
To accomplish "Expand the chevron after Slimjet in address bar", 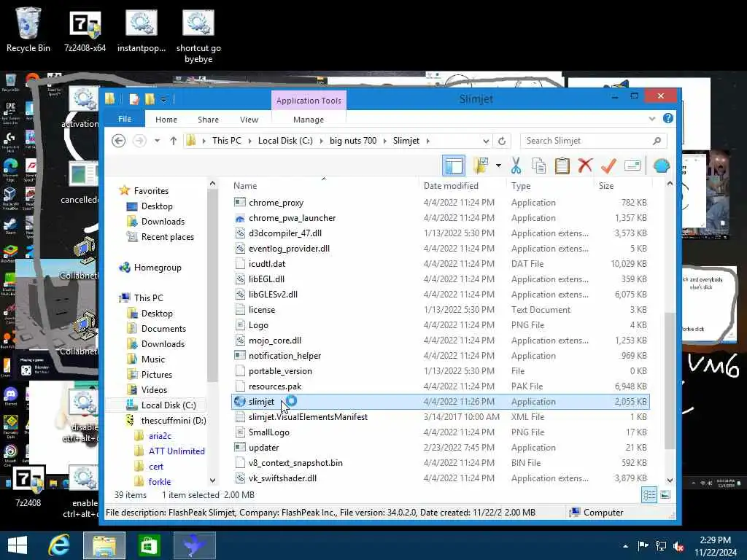I will (x=427, y=141).
